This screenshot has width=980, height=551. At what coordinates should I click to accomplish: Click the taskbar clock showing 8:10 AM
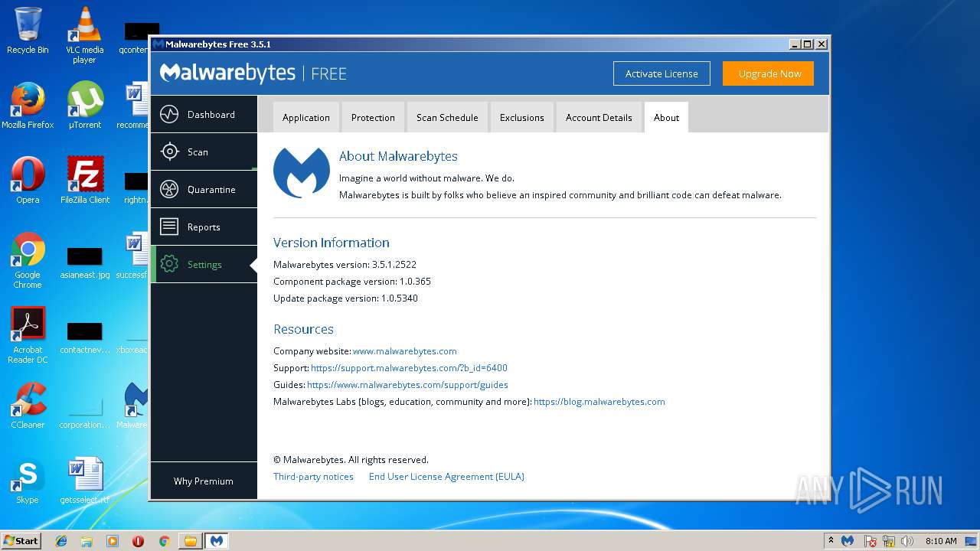tap(941, 541)
